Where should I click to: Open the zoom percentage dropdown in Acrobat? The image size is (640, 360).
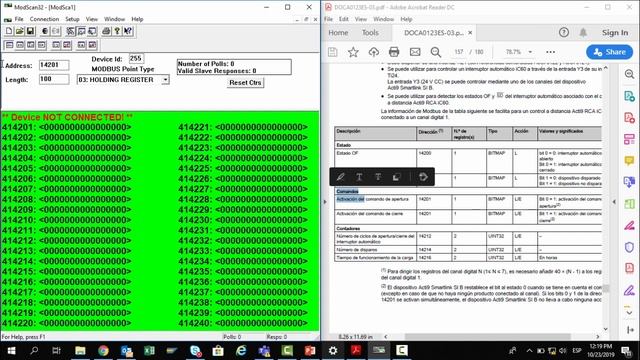click(530, 52)
